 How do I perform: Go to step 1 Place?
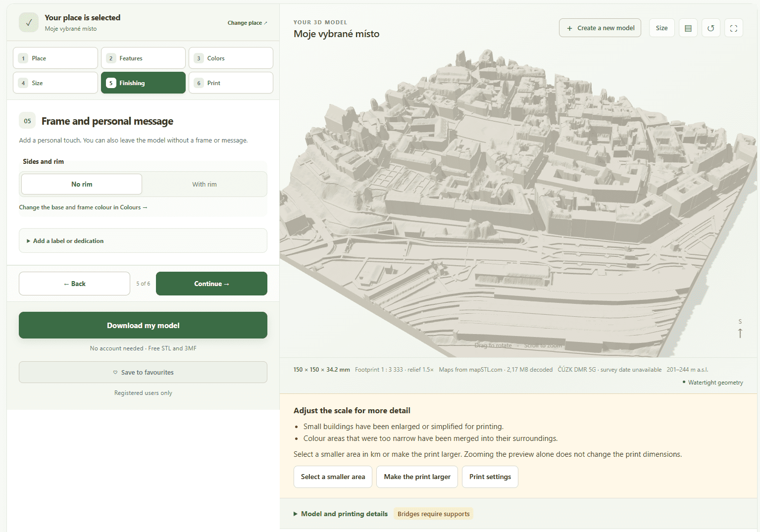(55, 58)
